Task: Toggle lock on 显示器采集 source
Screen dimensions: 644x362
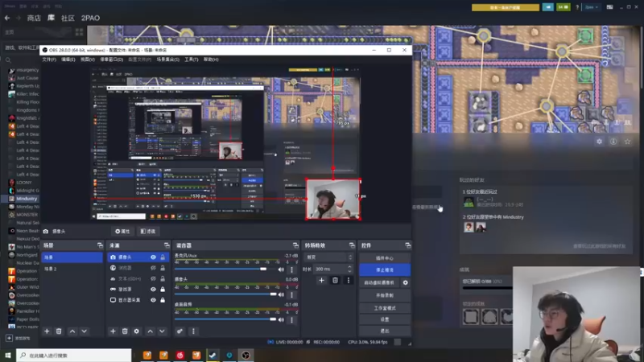Action: pyautogui.click(x=163, y=299)
